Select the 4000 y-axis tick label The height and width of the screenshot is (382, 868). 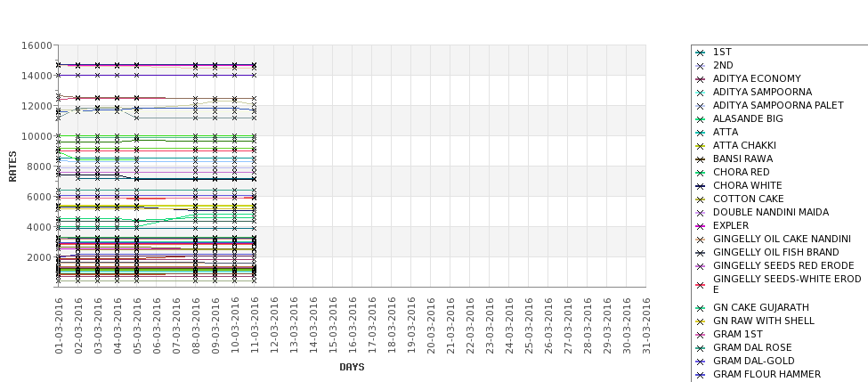(x=40, y=227)
